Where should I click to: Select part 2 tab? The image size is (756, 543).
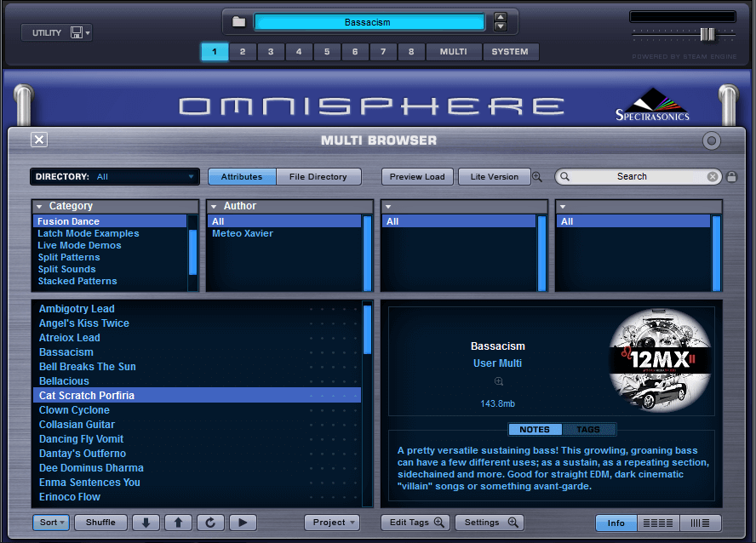pyautogui.click(x=243, y=52)
